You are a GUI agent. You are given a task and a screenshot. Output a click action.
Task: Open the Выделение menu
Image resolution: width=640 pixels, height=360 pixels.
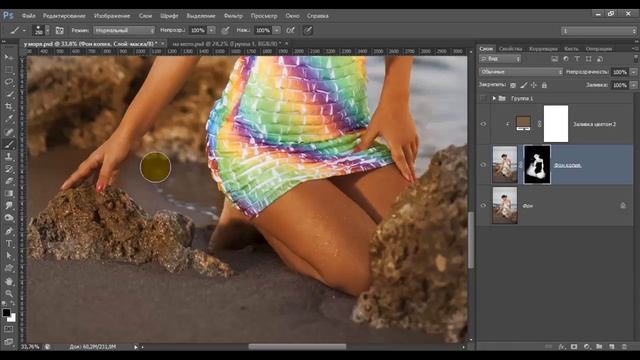click(x=201, y=16)
